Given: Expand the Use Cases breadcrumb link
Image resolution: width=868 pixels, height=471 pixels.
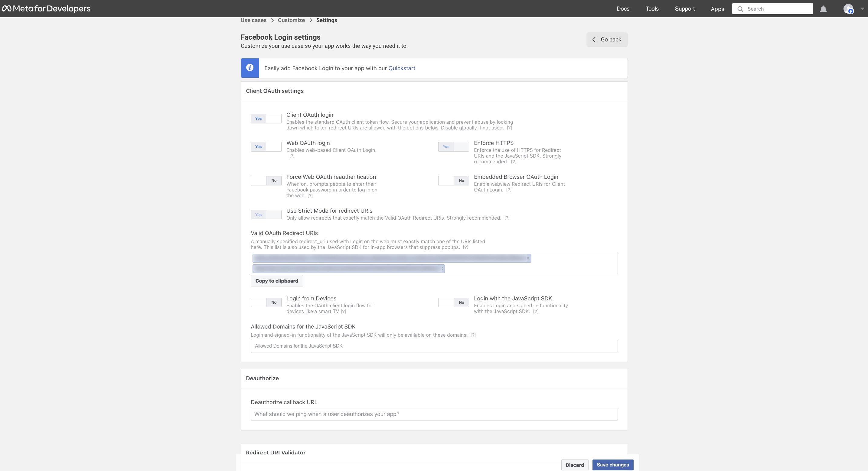Looking at the screenshot, I should [253, 20].
